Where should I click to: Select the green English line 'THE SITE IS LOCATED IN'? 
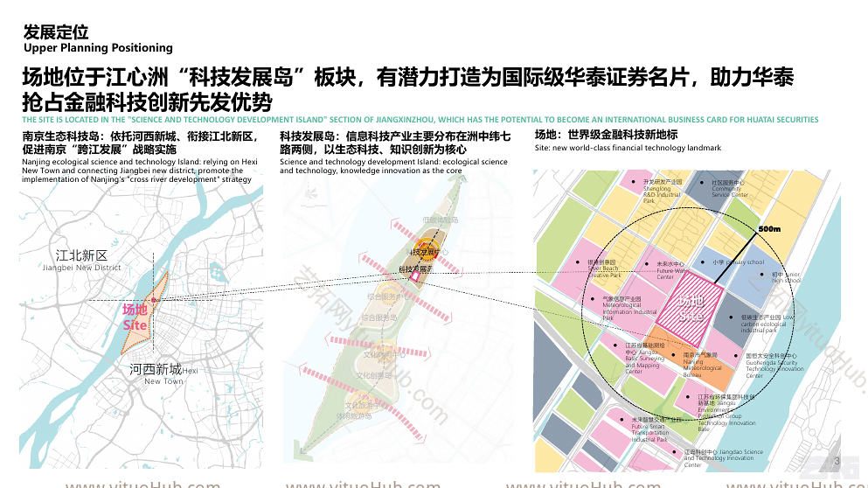coord(420,120)
